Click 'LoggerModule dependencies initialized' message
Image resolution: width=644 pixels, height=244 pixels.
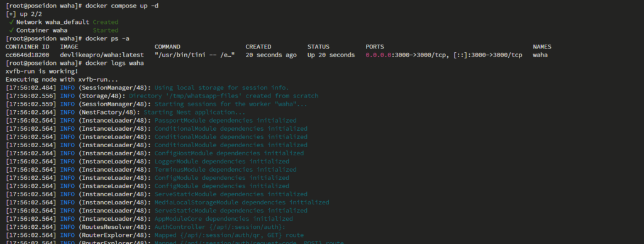tap(222, 162)
